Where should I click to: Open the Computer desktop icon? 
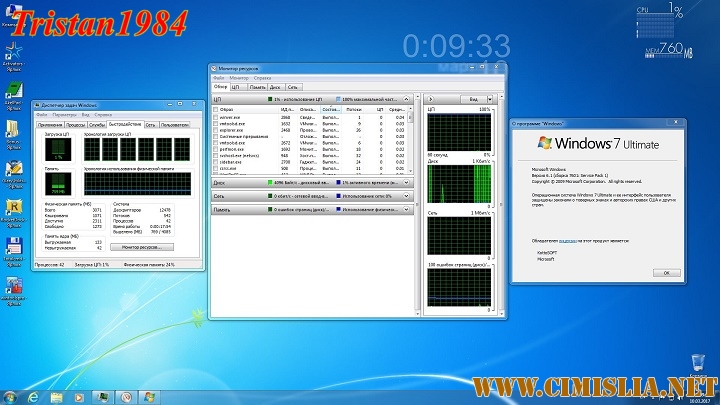[13, 15]
